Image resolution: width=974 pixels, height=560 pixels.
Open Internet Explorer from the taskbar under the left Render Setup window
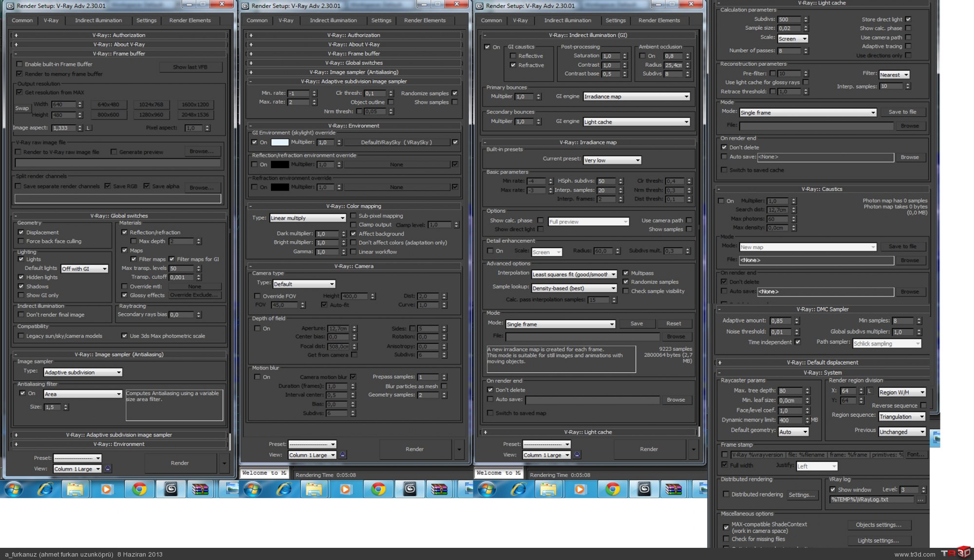pyautogui.click(x=45, y=489)
